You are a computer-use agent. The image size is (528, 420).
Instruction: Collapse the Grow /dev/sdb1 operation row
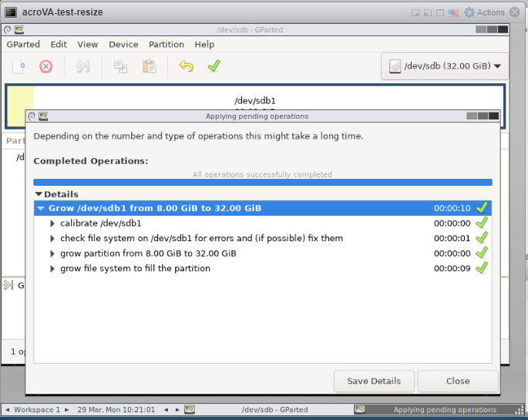click(41, 208)
